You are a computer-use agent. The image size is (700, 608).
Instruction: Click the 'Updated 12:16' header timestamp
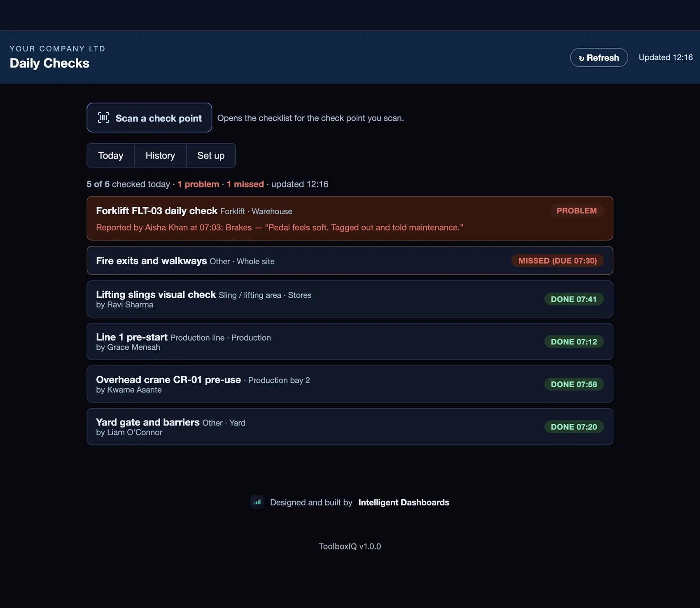666,57
